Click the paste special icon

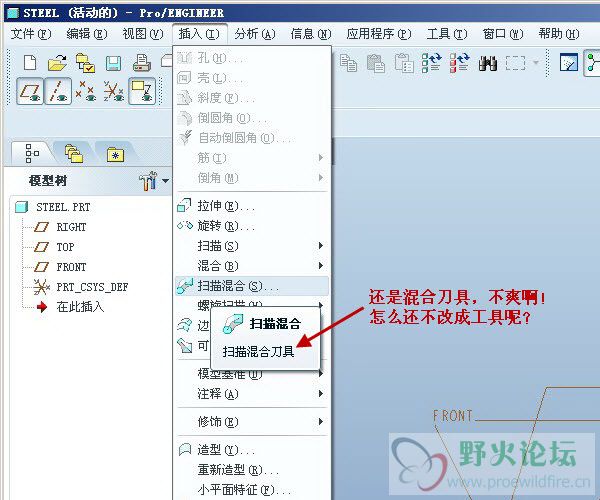pos(404,63)
